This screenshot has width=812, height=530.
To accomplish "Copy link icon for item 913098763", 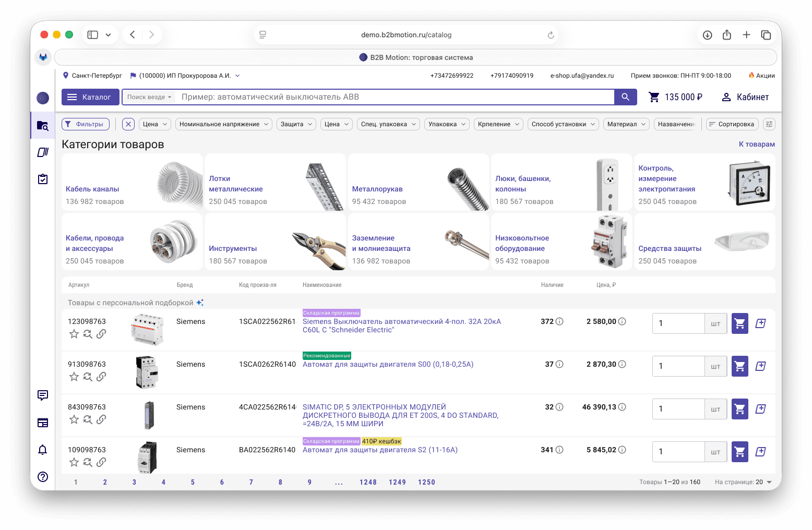I will tap(101, 377).
